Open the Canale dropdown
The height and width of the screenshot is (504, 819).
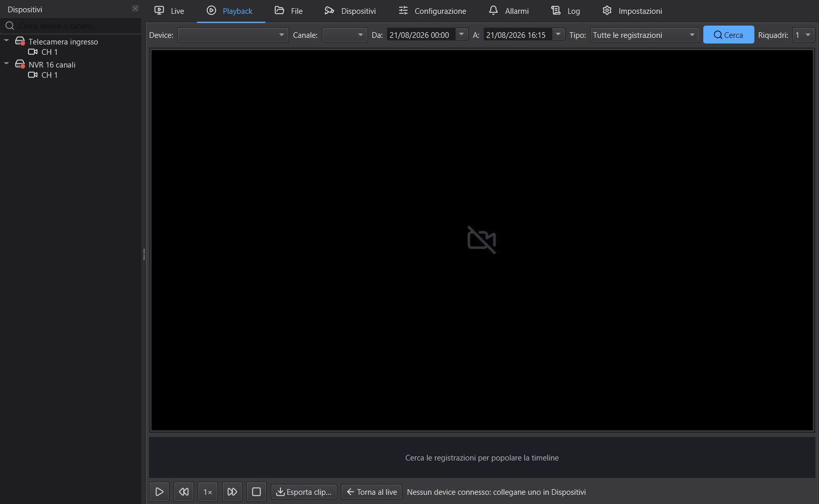tap(344, 35)
